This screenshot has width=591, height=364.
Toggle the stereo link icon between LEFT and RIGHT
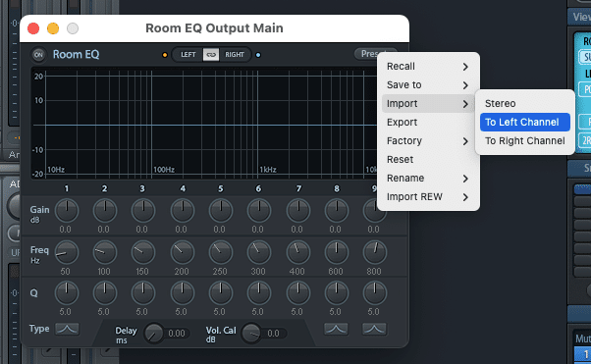point(211,55)
